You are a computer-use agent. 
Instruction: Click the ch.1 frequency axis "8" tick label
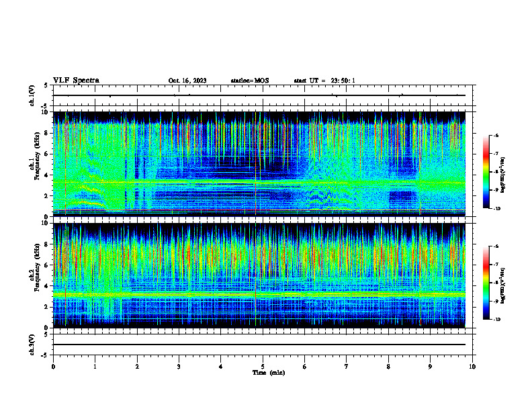coord(47,133)
